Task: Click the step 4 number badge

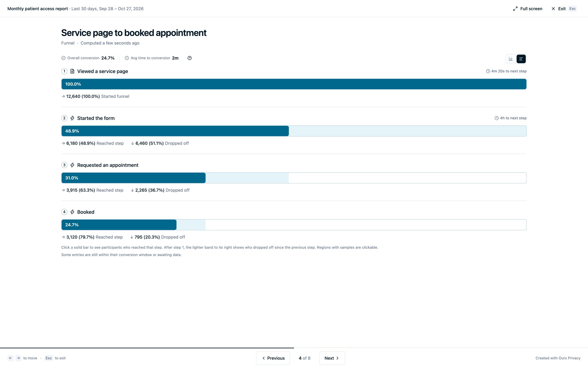Action: click(64, 212)
